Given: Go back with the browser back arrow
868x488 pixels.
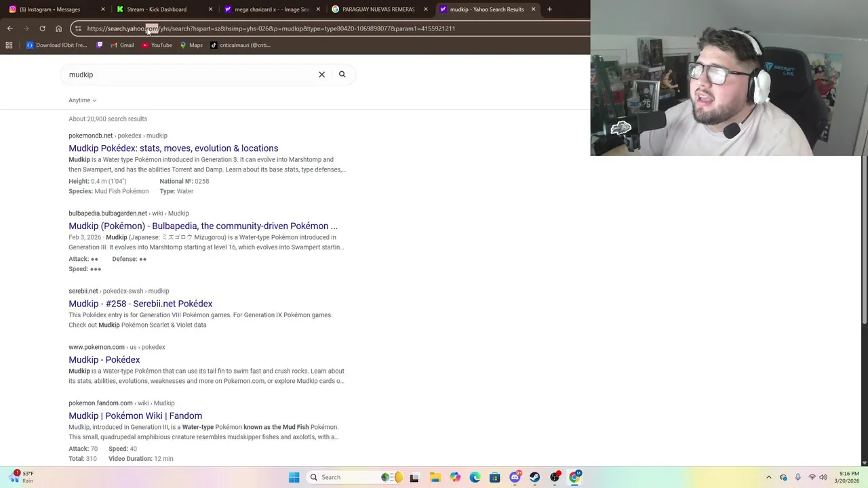Looking at the screenshot, I should [9, 28].
